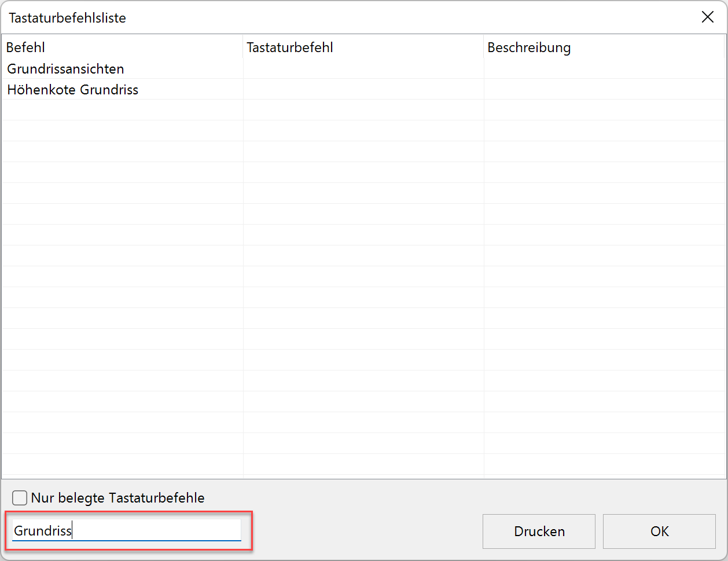Viewport: 728px width, 561px height.
Task: Select the Höhenkote Grundriss command row
Action: click(72, 90)
